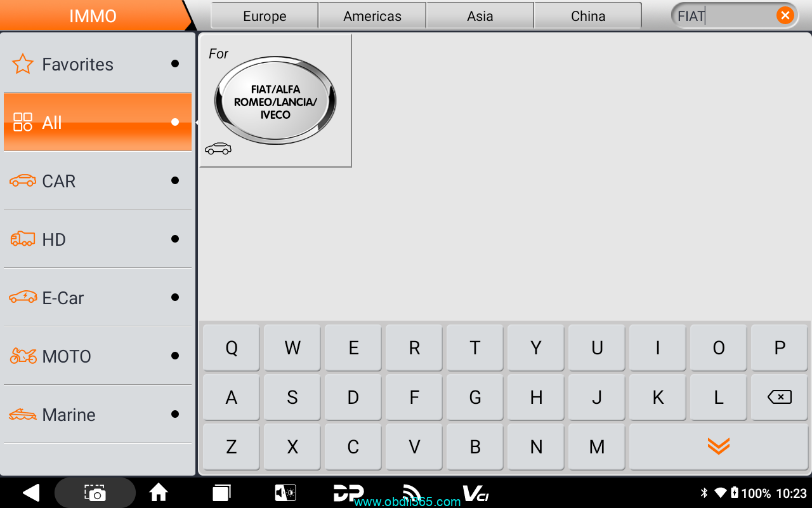Viewport: 812px width, 508px height.
Task: Collapse the on-screen keyboard
Action: pos(718,446)
